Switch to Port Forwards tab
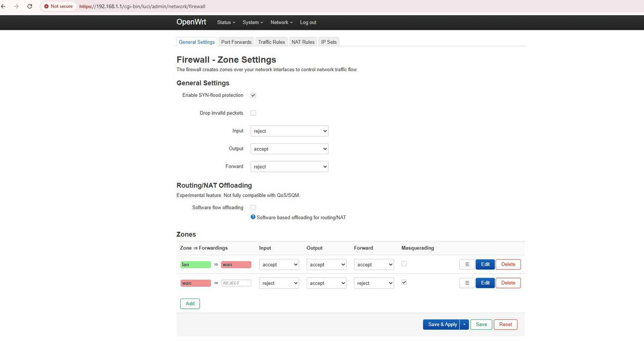This screenshot has width=644, height=342. 236,42
